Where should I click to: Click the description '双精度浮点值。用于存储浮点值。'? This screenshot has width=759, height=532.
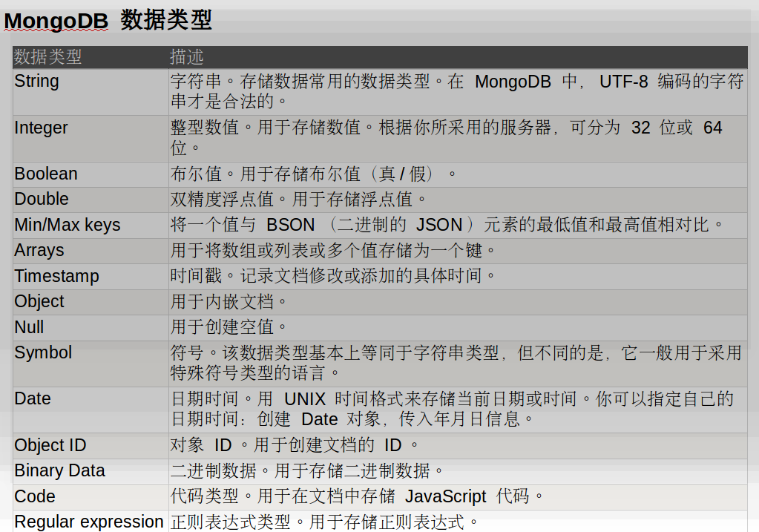tap(458, 200)
